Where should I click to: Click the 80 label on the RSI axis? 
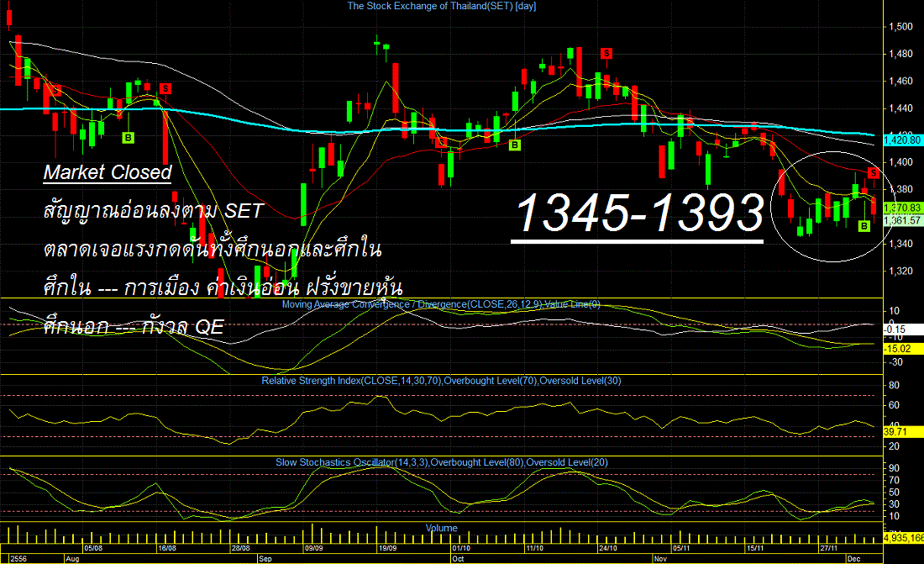(x=894, y=385)
